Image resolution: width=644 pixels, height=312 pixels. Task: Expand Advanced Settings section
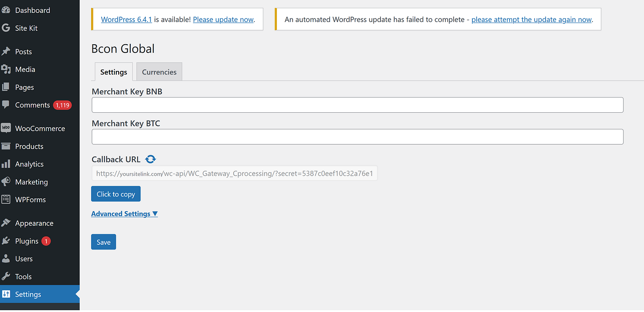pos(125,214)
